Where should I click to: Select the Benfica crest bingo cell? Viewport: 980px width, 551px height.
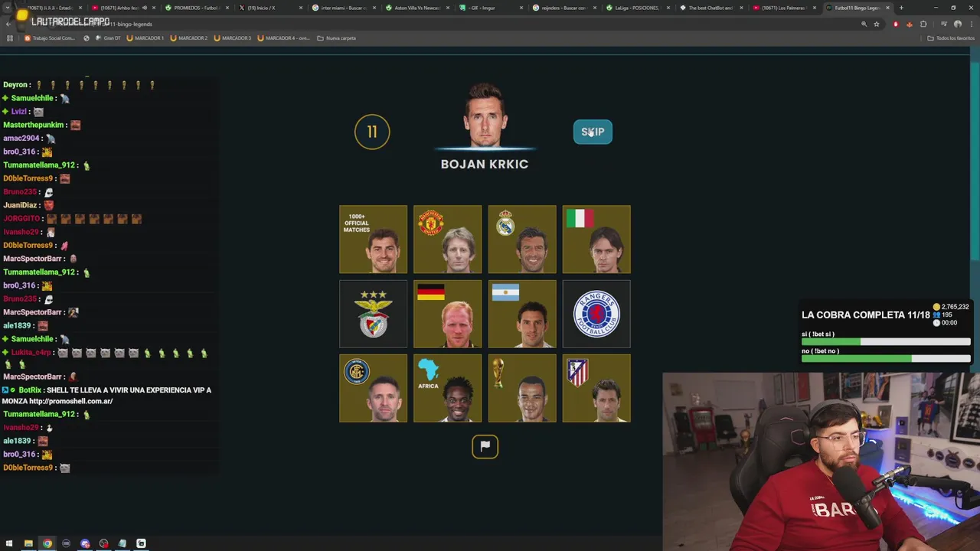[x=374, y=314]
